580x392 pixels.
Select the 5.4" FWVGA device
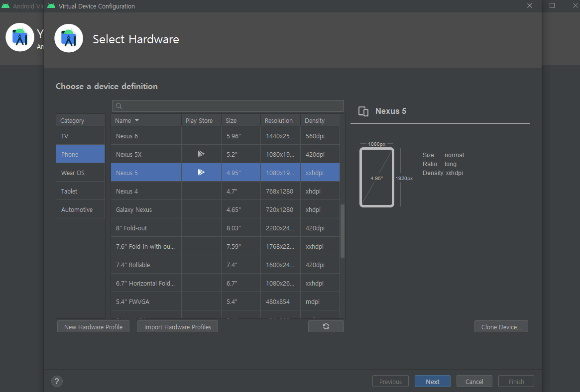click(x=225, y=301)
